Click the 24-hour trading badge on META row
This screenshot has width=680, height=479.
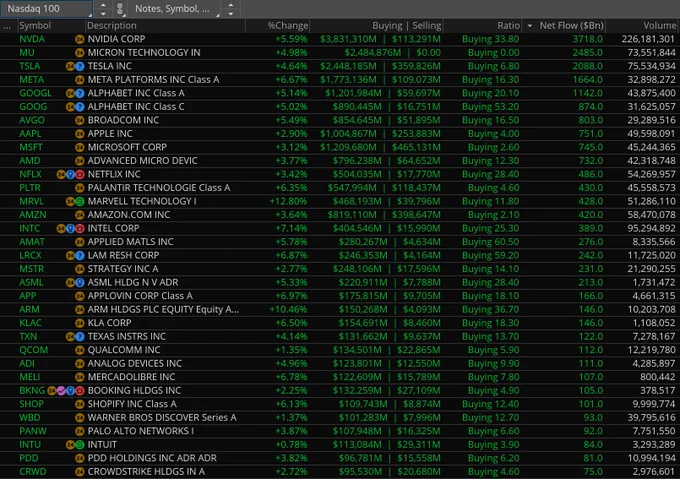coord(79,80)
